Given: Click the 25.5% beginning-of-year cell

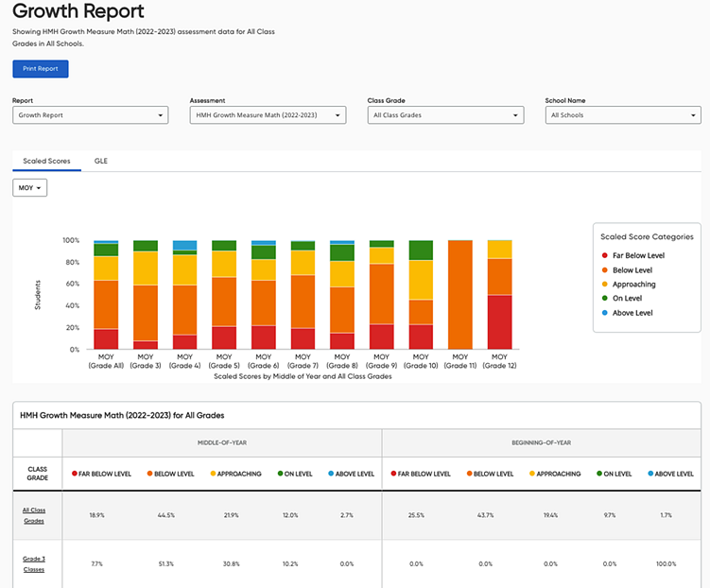Looking at the screenshot, I should (416, 515).
